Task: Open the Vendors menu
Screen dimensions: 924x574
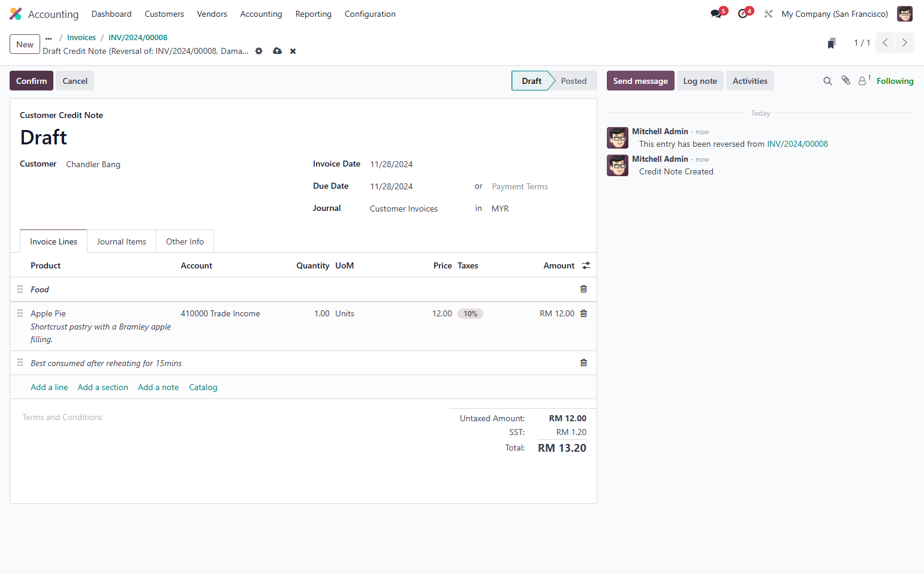Action: click(x=212, y=14)
